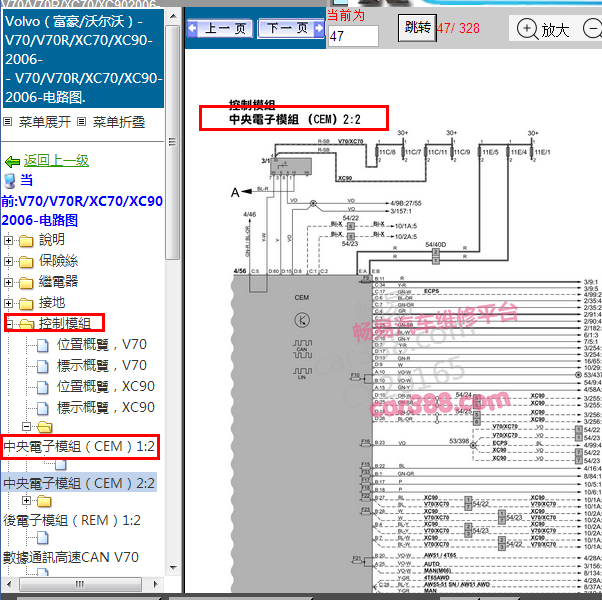Select the 控制模組 tree folder
Screen dimensions: 602x600
click(x=64, y=323)
